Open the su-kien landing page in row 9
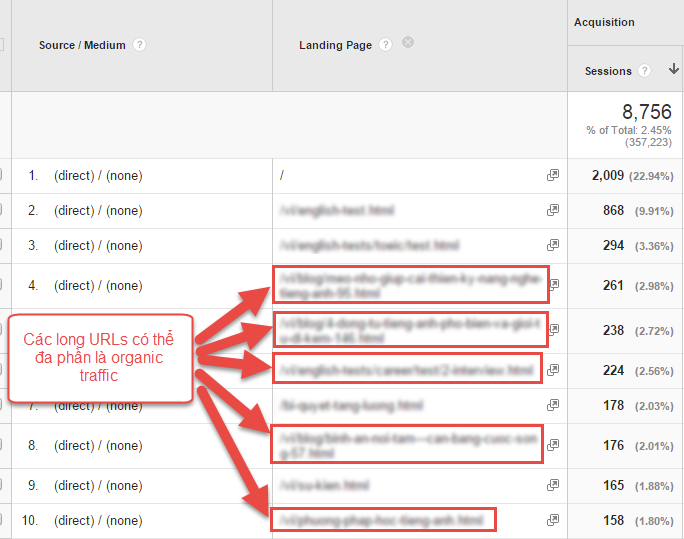This screenshot has height=539, width=684. pyautogui.click(x=325, y=485)
